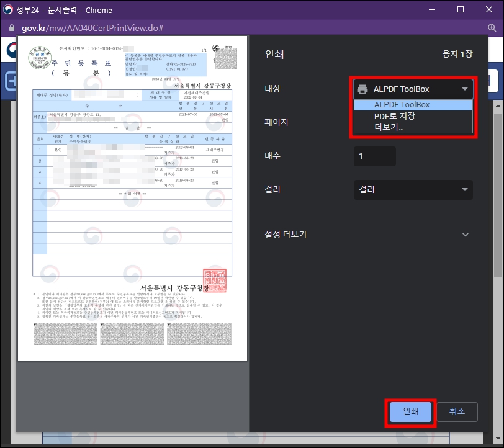Image resolution: width=504 pixels, height=448 pixels.
Task: Click the 취소 cancel button
Action: 457,411
